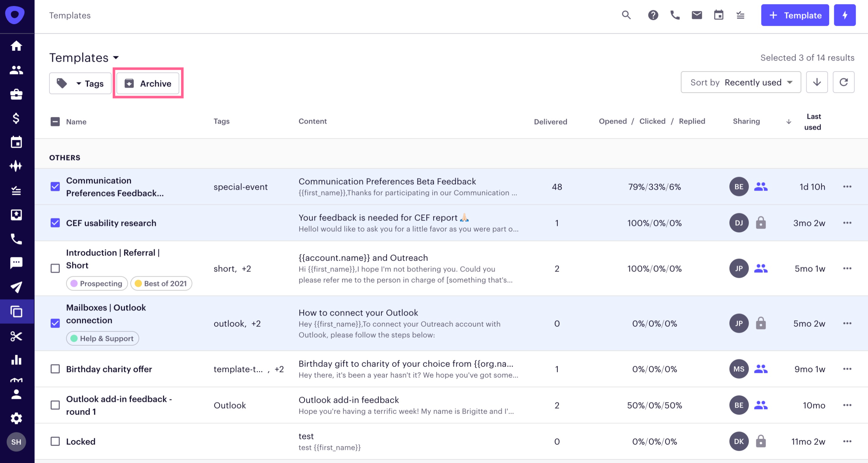
Task: Click the help question mark icon
Action: pos(653,15)
